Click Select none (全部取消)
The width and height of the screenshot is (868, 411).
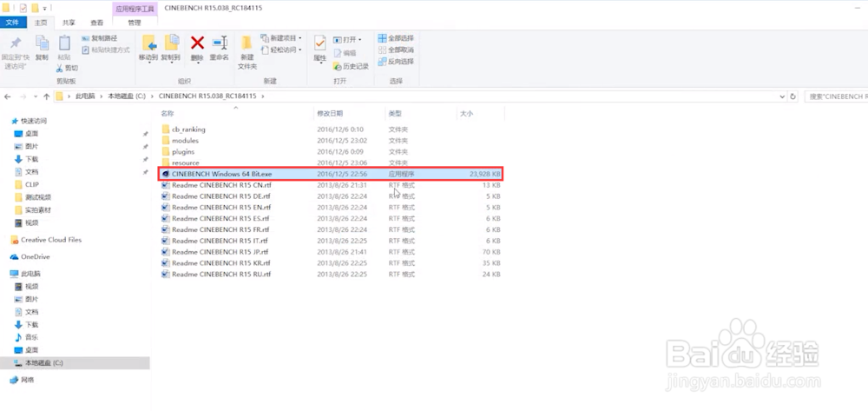[x=396, y=50]
